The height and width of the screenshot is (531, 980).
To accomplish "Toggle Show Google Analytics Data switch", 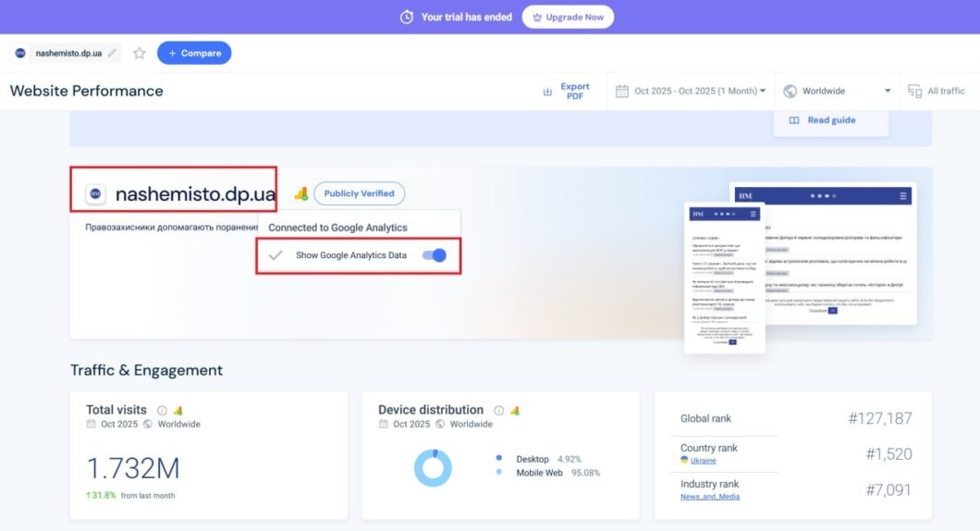I will pyautogui.click(x=434, y=255).
